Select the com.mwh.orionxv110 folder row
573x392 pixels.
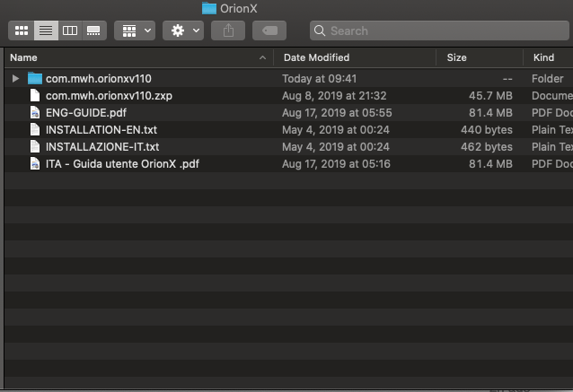[x=288, y=78]
